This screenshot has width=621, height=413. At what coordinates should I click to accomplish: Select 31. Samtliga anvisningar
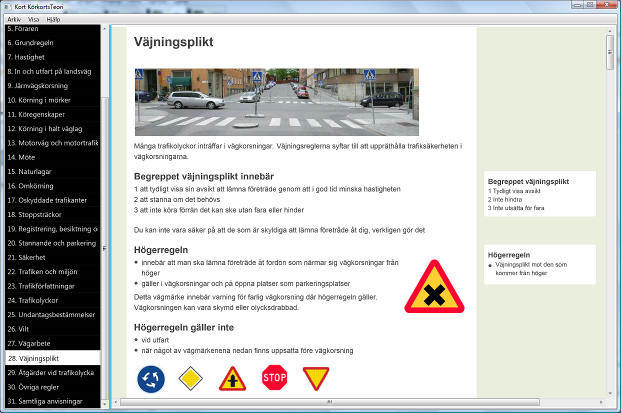click(53, 401)
